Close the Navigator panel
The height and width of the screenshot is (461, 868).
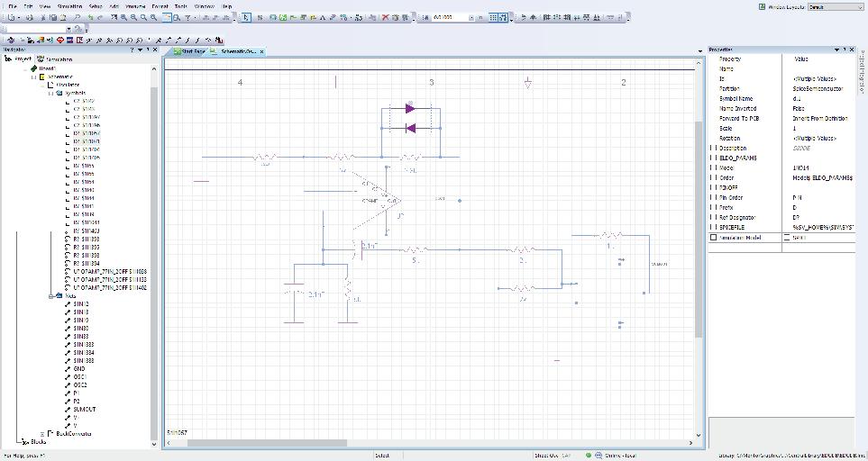pos(155,50)
